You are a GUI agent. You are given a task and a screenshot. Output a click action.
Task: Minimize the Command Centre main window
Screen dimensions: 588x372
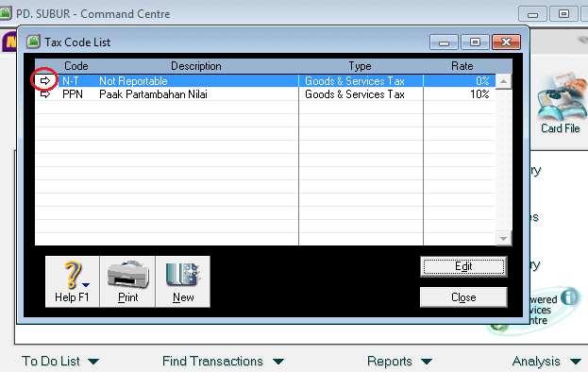coord(532,14)
